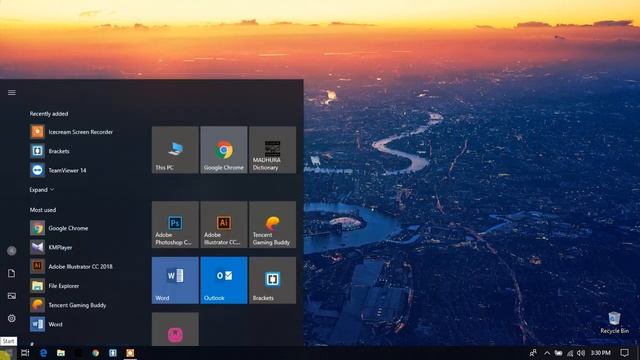Open Documents from the Start left rail
The width and height of the screenshot is (640, 360).
(x=11, y=273)
